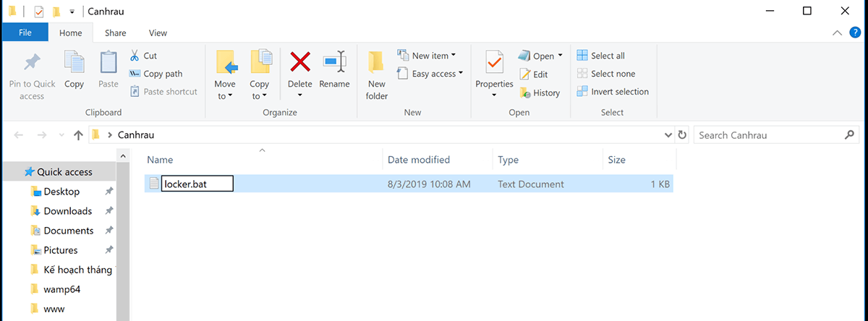Viewport: 868px width, 321px height.
Task: Open the Easy access dropdown
Action: point(430,74)
